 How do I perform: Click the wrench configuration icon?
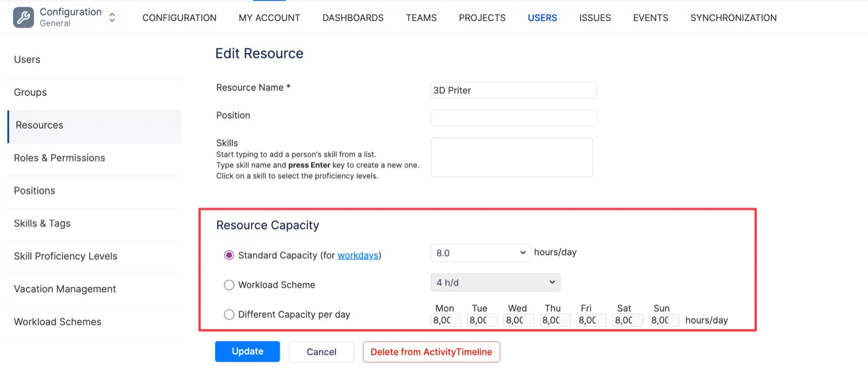(24, 17)
